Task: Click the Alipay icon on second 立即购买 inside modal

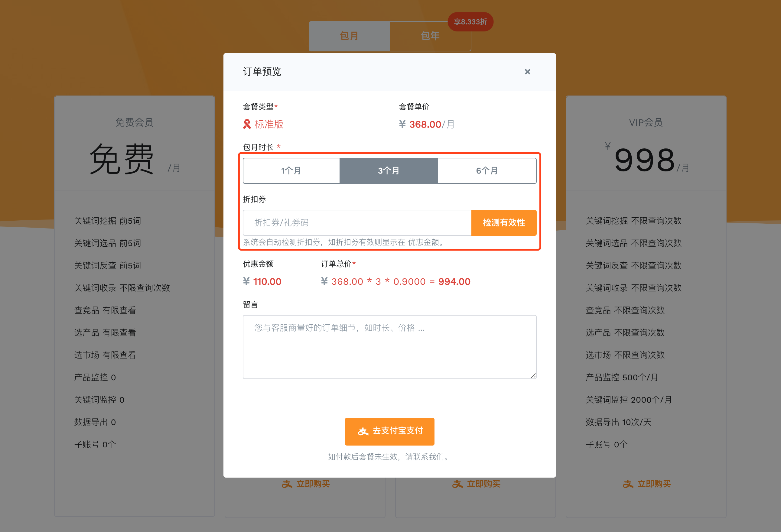Action: (457, 484)
